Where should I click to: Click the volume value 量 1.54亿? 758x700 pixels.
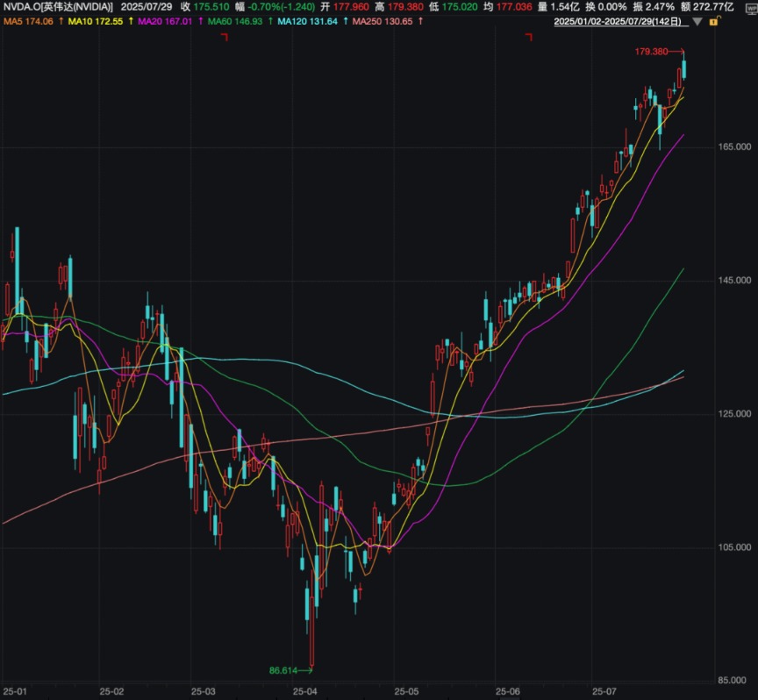click(x=558, y=7)
